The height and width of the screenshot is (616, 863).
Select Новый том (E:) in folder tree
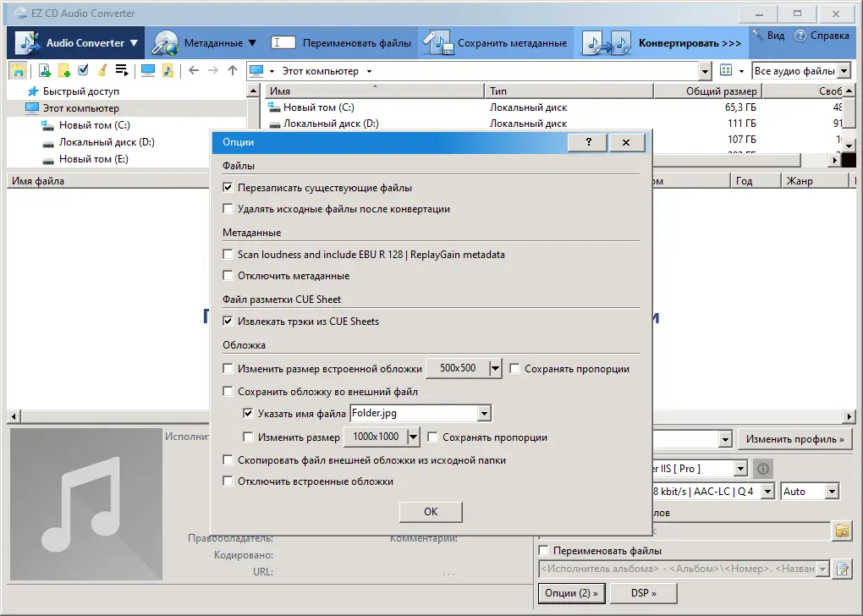click(x=94, y=159)
